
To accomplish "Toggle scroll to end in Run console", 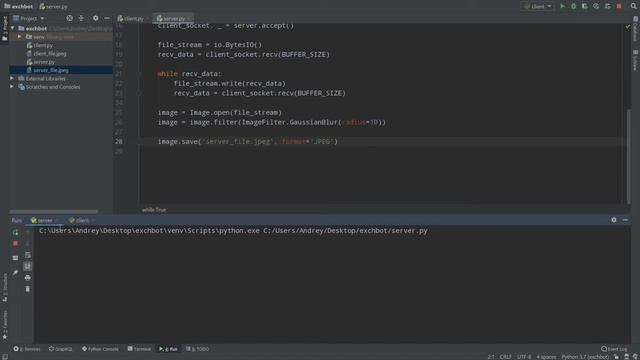I will tap(28, 266).
